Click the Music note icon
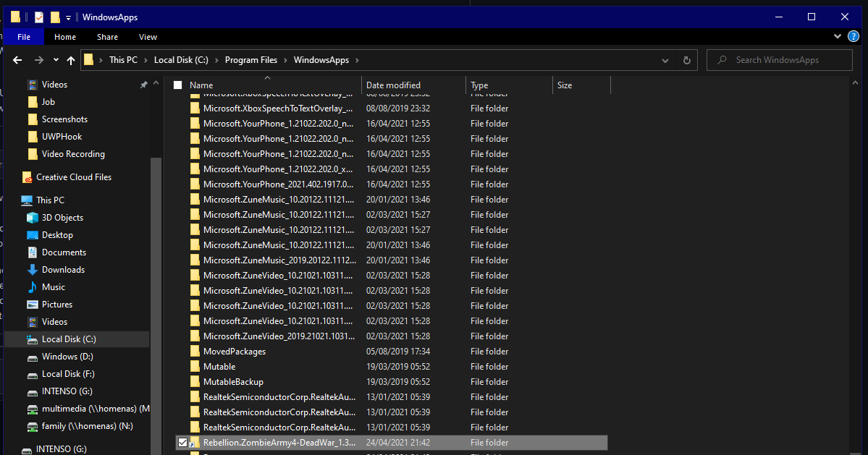Viewport: 868px width, 455px height. (x=33, y=287)
